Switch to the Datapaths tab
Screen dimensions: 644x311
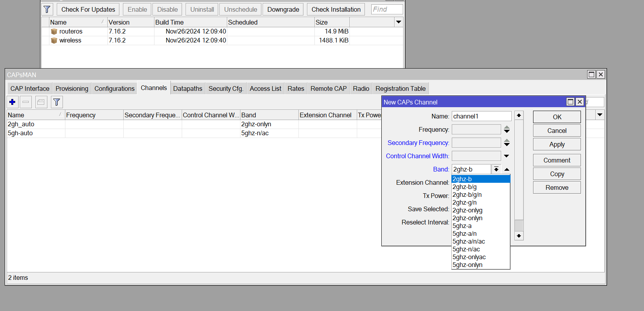pos(188,88)
